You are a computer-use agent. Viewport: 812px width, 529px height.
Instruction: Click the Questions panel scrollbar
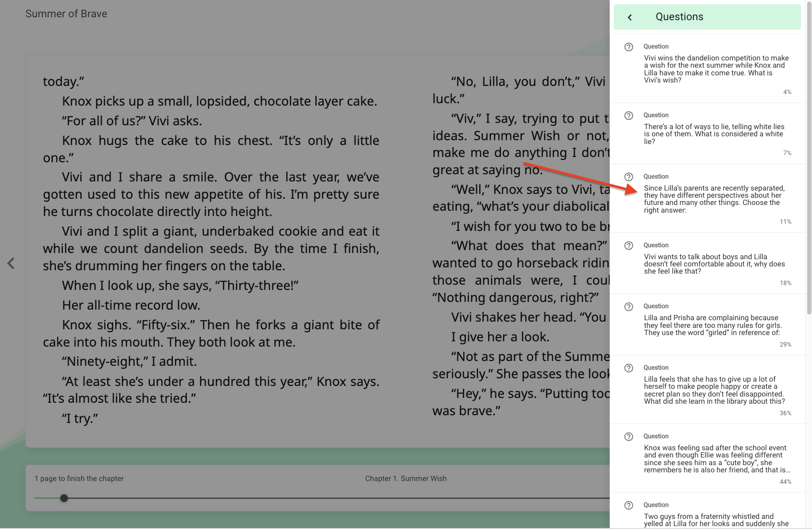809,158
